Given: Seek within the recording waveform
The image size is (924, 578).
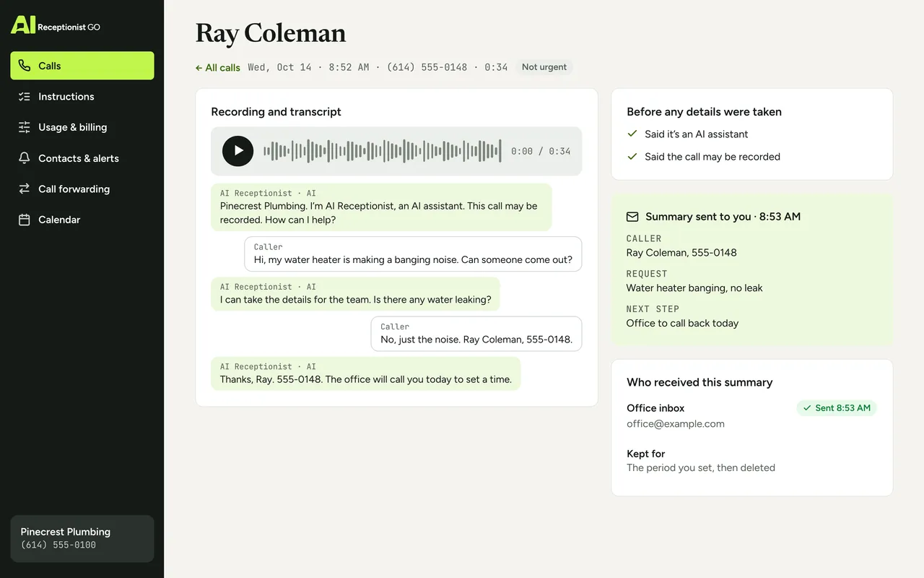Looking at the screenshot, I should [x=382, y=151].
